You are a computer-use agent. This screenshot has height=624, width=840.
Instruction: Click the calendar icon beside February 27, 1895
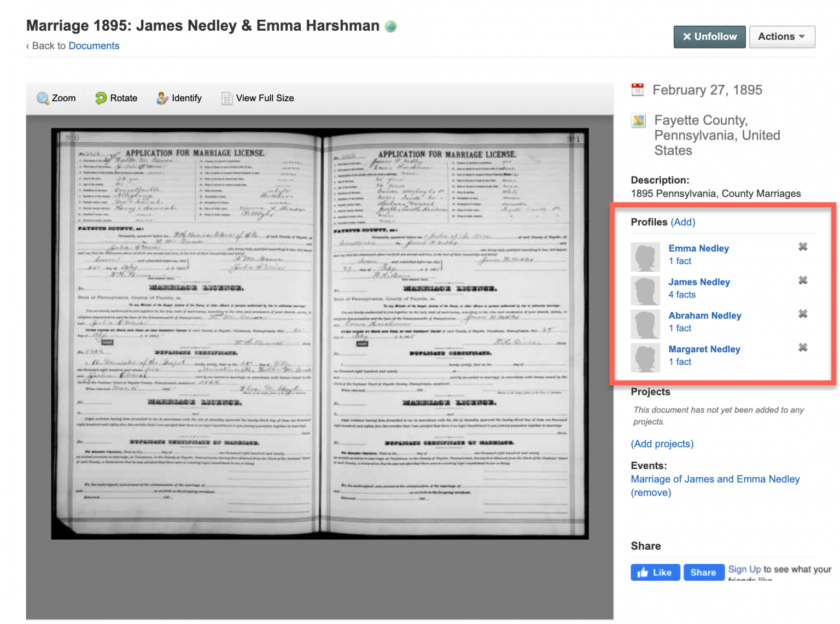point(637,89)
